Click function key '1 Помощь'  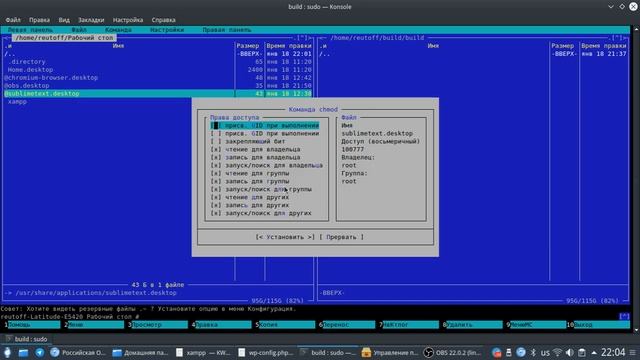pos(32,325)
